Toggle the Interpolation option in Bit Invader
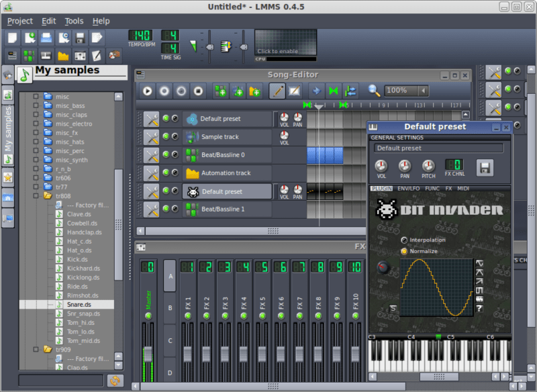 point(404,240)
